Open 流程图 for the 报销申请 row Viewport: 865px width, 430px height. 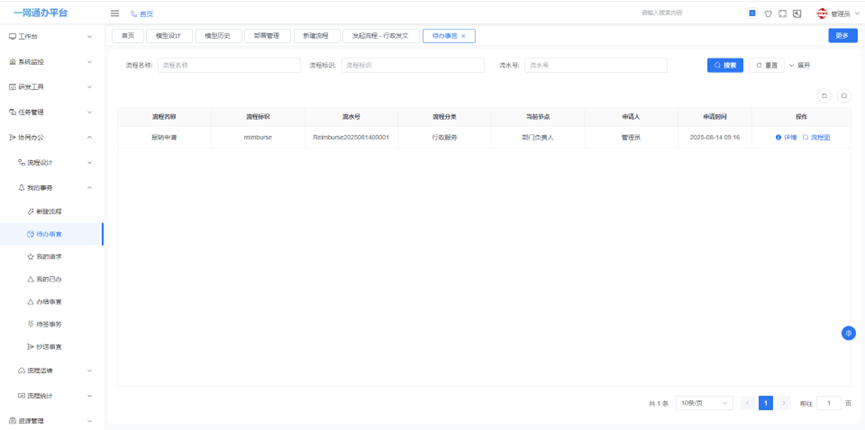click(816, 137)
